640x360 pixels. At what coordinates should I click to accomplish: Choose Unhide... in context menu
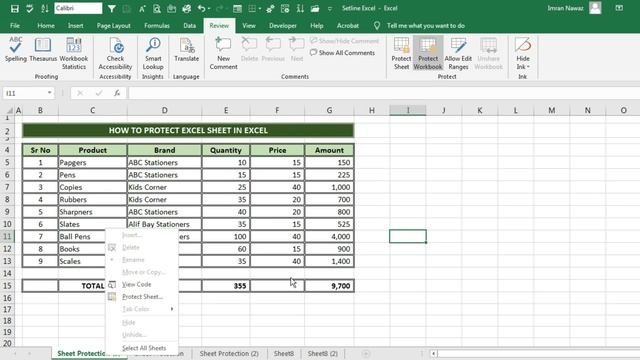134,335
